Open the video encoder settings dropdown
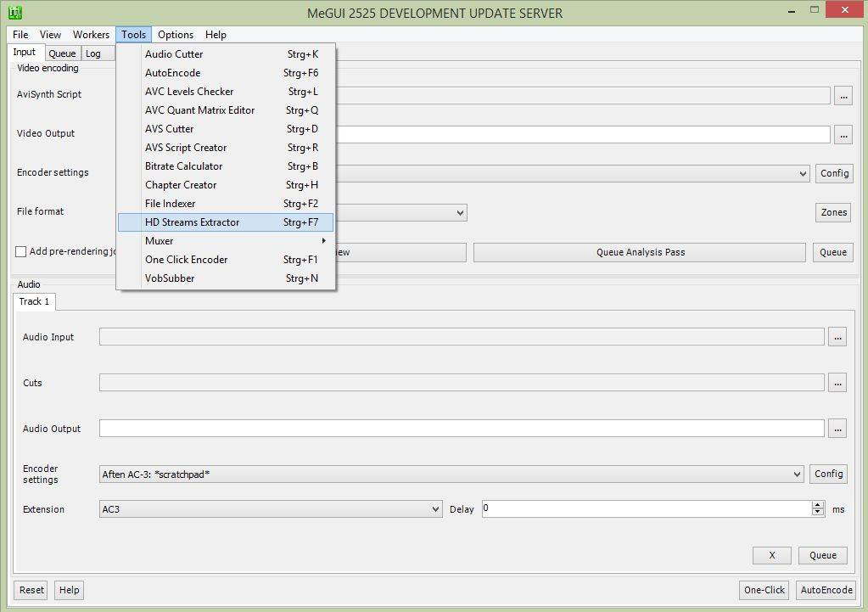The image size is (868, 612). pos(803,174)
